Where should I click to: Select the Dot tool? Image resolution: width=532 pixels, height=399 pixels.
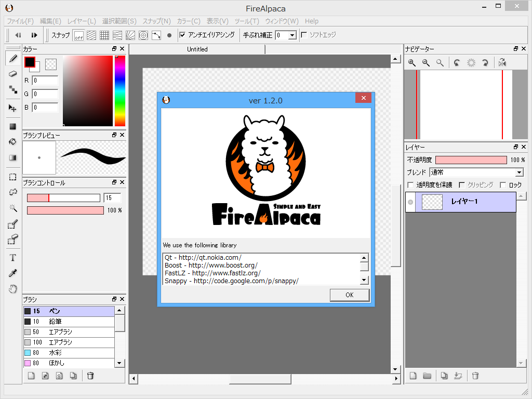(13, 89)
